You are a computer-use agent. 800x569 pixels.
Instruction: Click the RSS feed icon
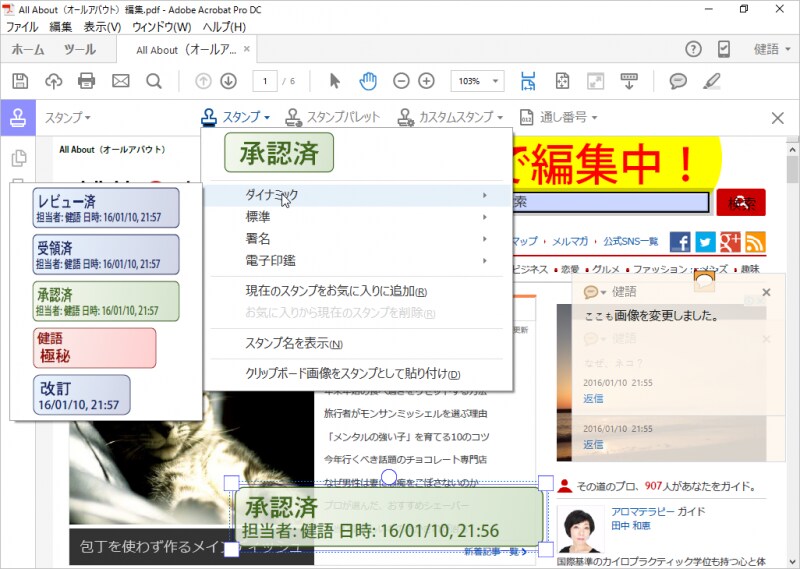(756, 242)
